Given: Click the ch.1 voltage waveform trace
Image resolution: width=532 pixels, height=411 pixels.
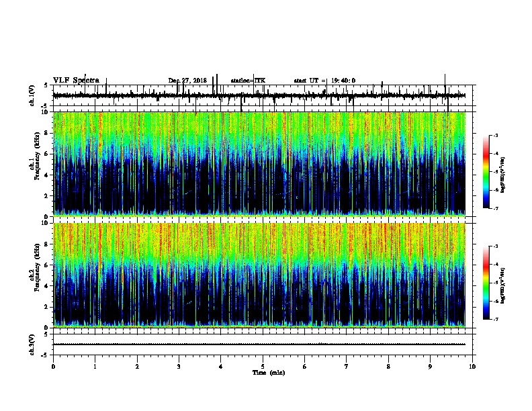Looking at the screenshot, I should pyautogui.click(x=259, y=95).
